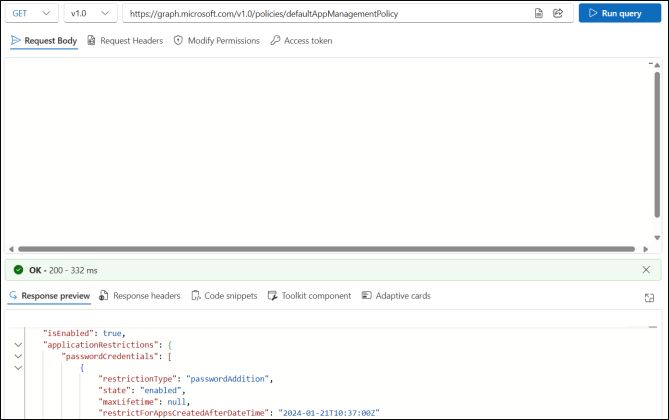669x420 pixels.
Task: Switch to Request Headers tab
Action: pos(125,41)
